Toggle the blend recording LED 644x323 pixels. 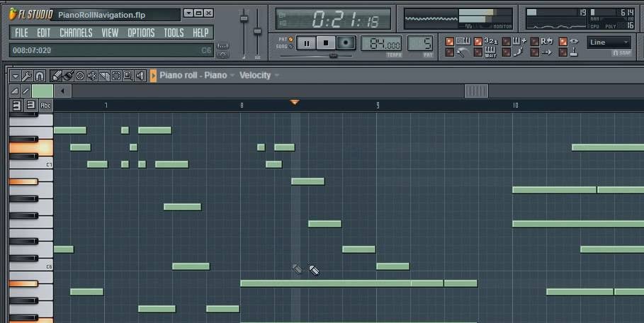click(507, 42)
